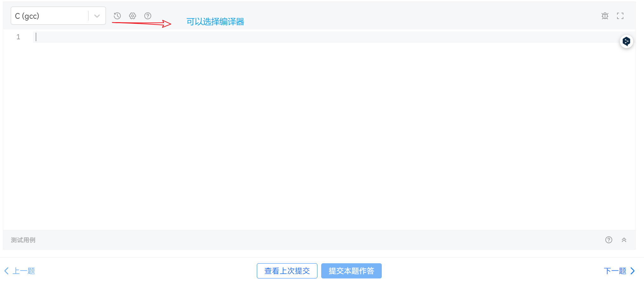Click the help question mark near compiler selector

[148, 16]
